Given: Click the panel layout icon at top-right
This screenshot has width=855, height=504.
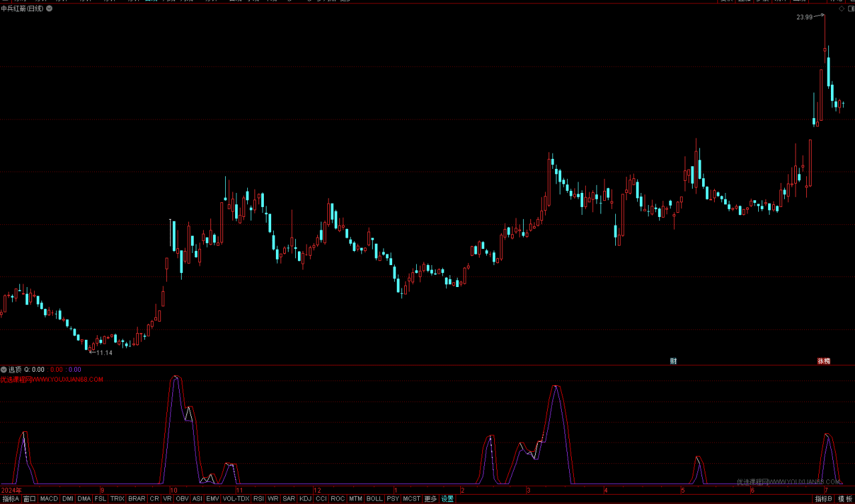Looking at the screenshot, I should (x=850, y=9).
